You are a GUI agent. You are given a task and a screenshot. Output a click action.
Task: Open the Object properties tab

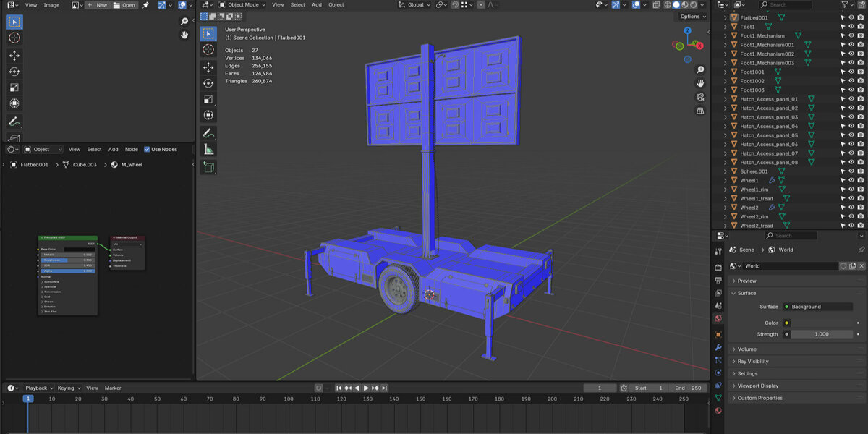[x=718, y=334]
